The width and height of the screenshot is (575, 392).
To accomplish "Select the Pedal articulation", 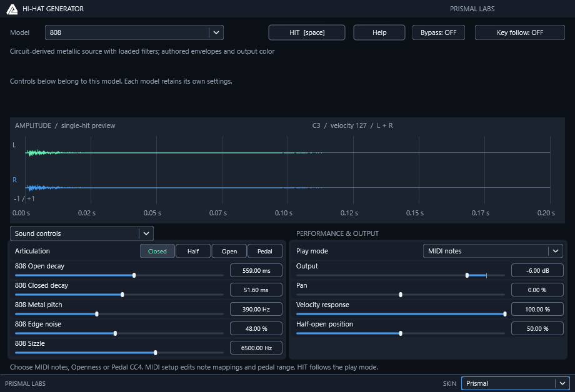I will [x=265, y=252].
